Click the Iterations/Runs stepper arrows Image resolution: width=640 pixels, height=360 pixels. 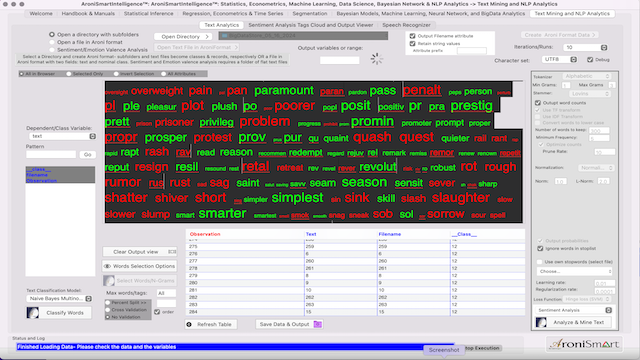pyautogui.click(x=604, y=48)
